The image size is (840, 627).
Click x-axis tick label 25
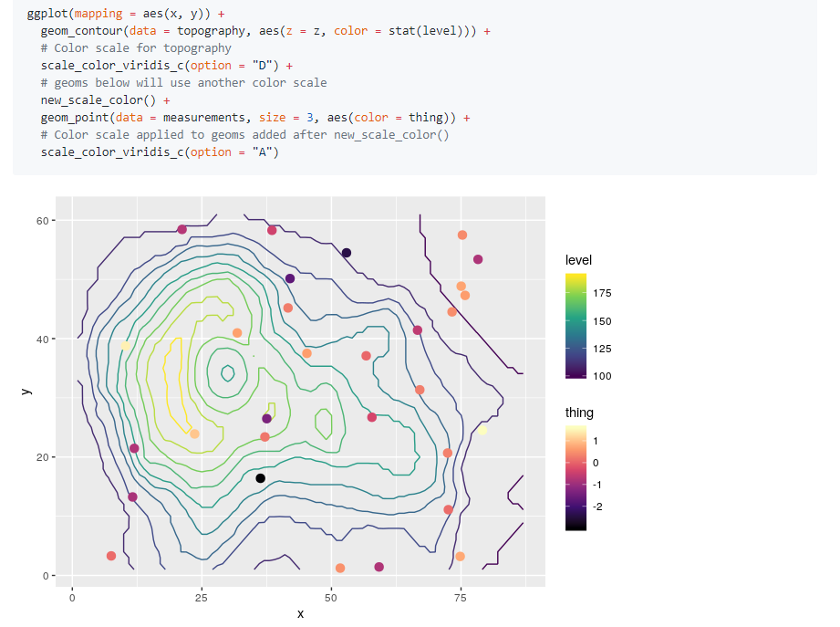tap(202, 598)
